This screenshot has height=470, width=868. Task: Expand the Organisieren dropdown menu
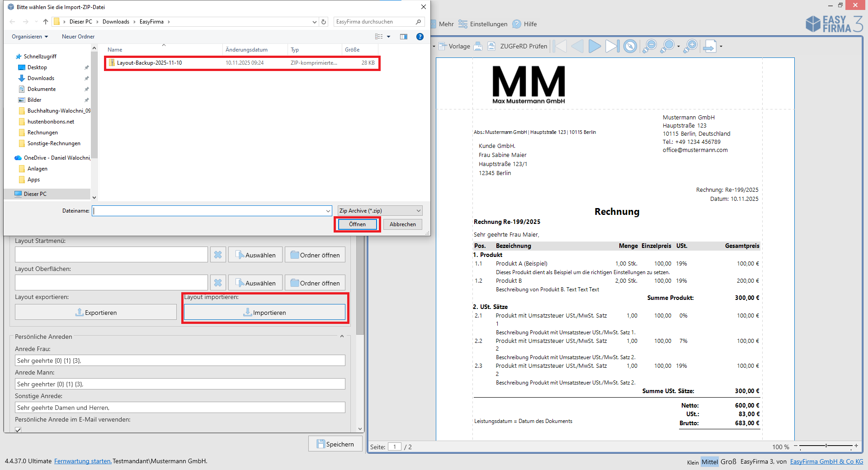click(x=30, y=37)
